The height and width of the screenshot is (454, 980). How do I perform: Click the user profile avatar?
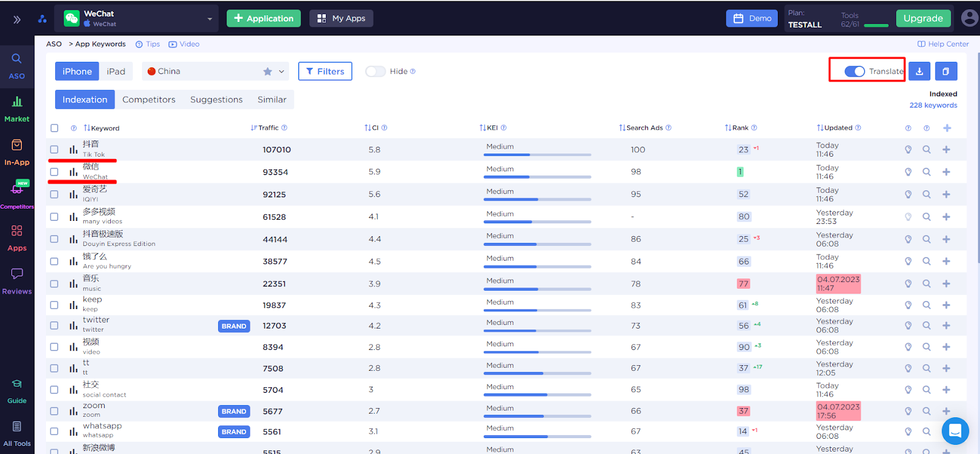coord(969,18)
